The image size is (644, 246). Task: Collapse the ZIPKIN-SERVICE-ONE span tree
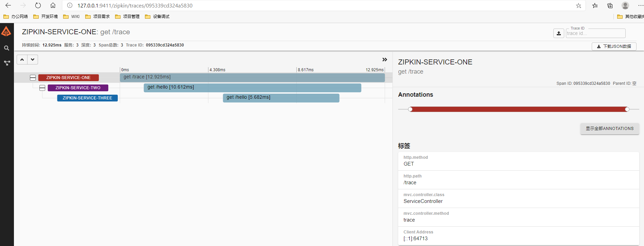pos(33,78)
